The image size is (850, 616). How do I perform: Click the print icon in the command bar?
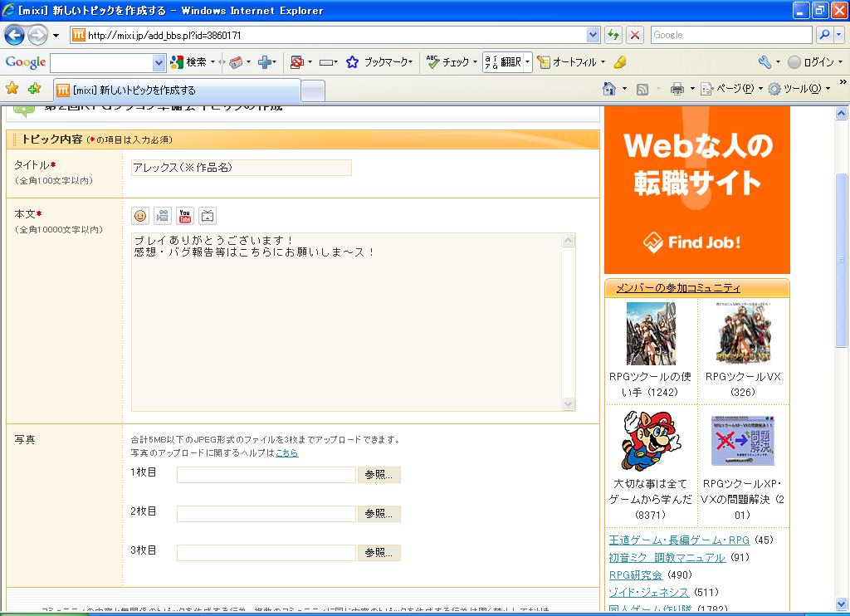pyautogui.click(x=677, y=89)
